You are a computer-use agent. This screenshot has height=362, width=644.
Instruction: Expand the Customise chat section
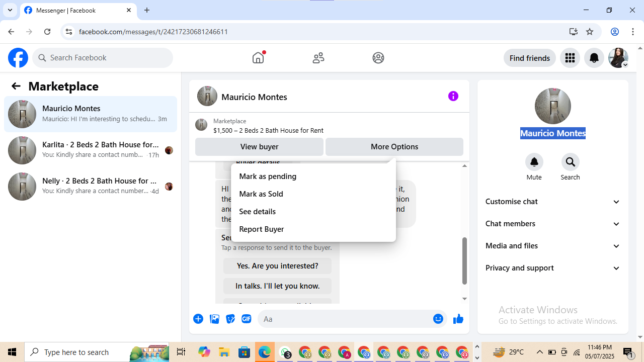pos(553,202)
